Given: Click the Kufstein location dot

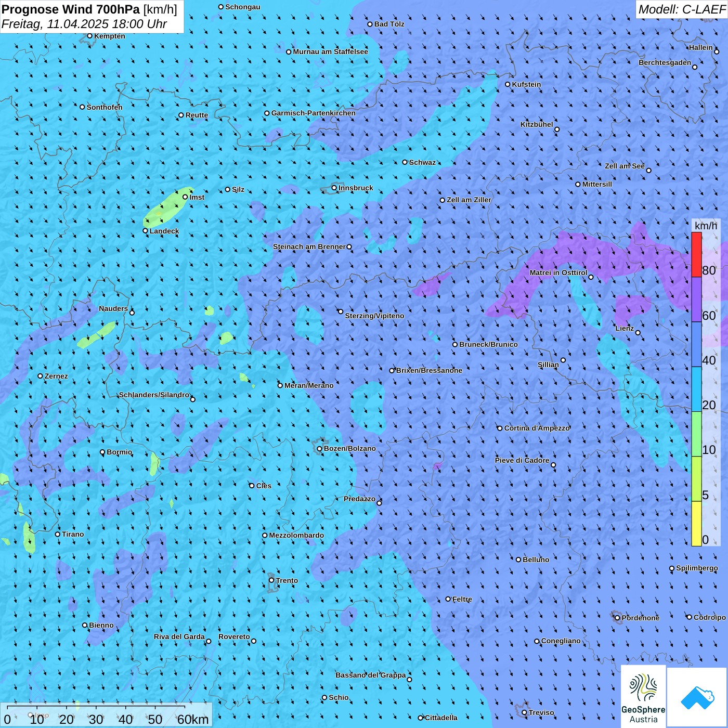Looking at the screenshot, I should point(508,84).
